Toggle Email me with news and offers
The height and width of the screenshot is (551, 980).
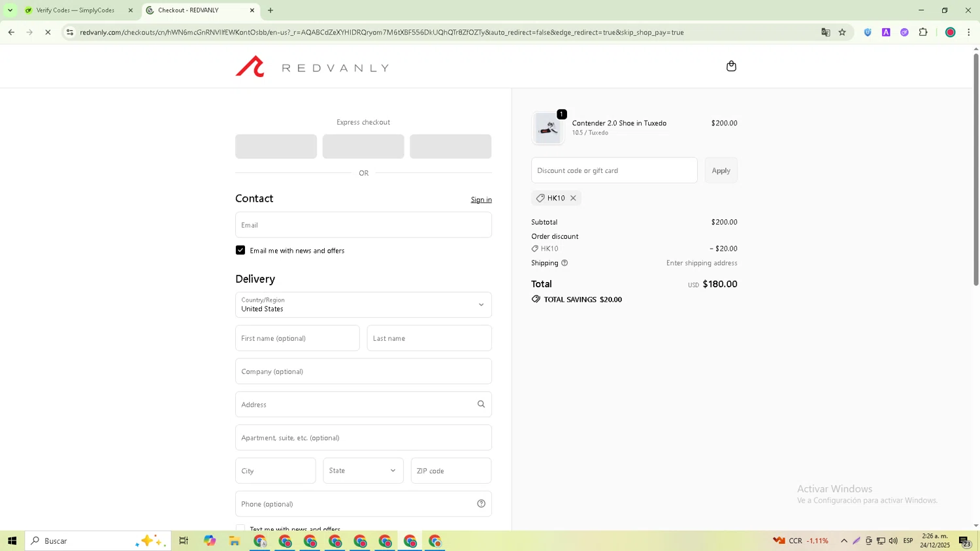click(240, 250)
